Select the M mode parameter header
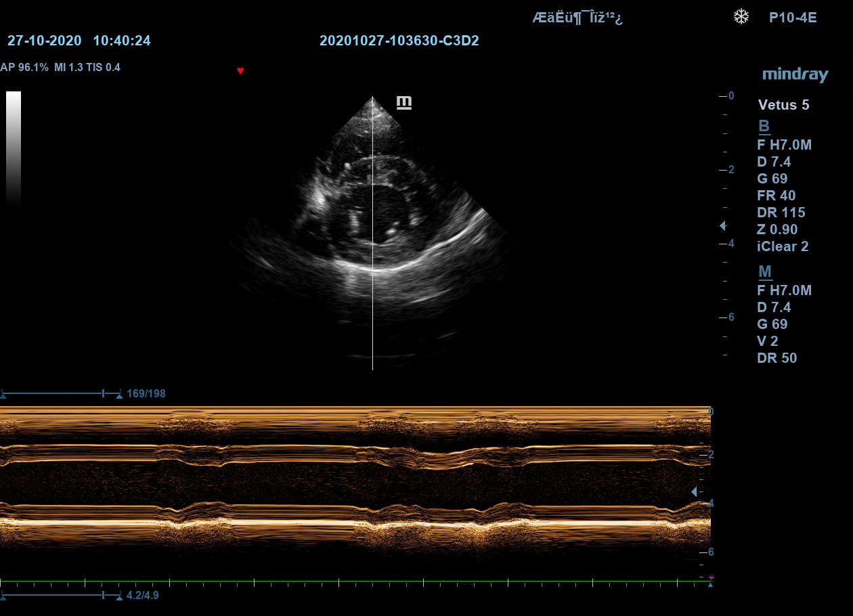Image resolution: width=853 pixels, height=616 pixels. (x=764, y=272)
